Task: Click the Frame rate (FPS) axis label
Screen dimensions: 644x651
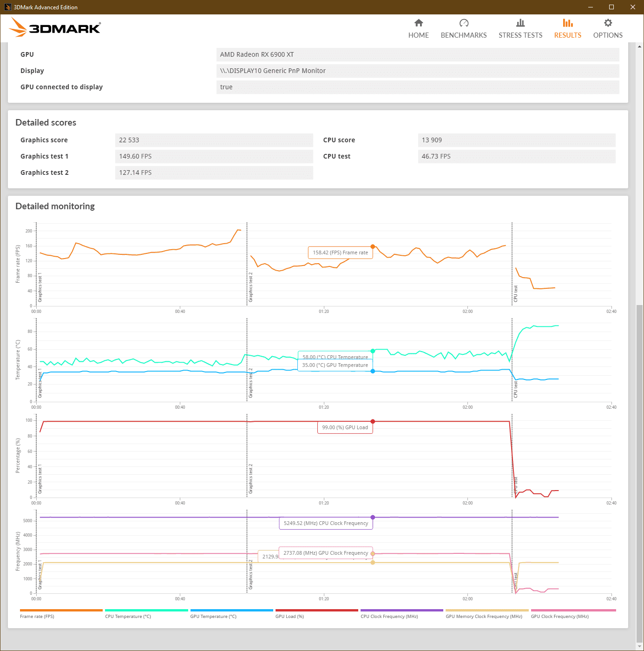Action: point(18,264)
